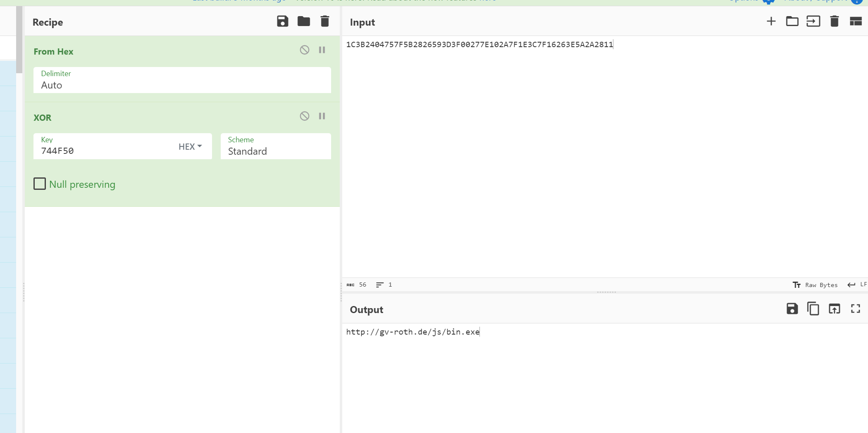The image size is (868, 433).
Task: Copy raw output to clipboard
Action: pos(813,309)
